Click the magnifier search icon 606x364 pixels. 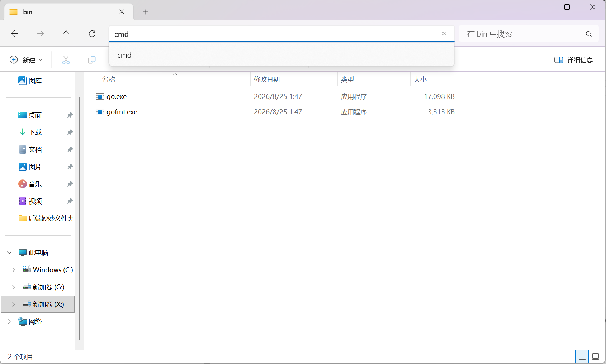[x=588, y=34]
